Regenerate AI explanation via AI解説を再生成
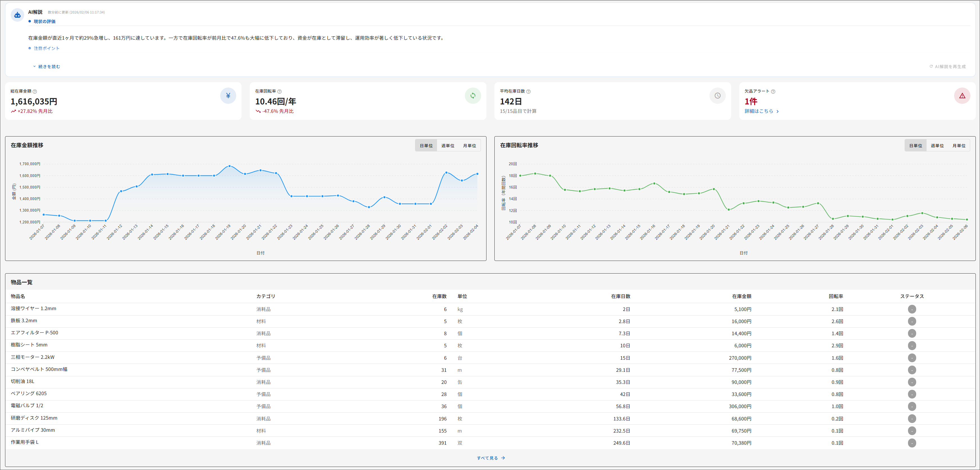 click(x=948, y=67)
